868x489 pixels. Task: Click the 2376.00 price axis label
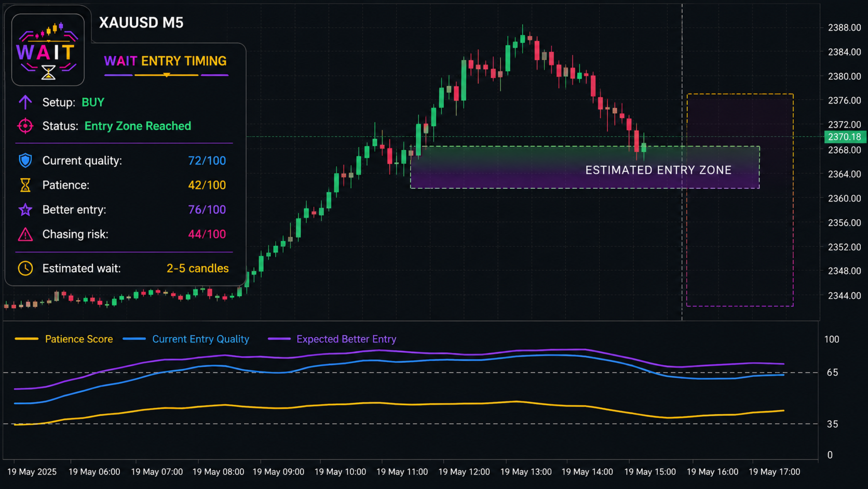tap(844, 100)
